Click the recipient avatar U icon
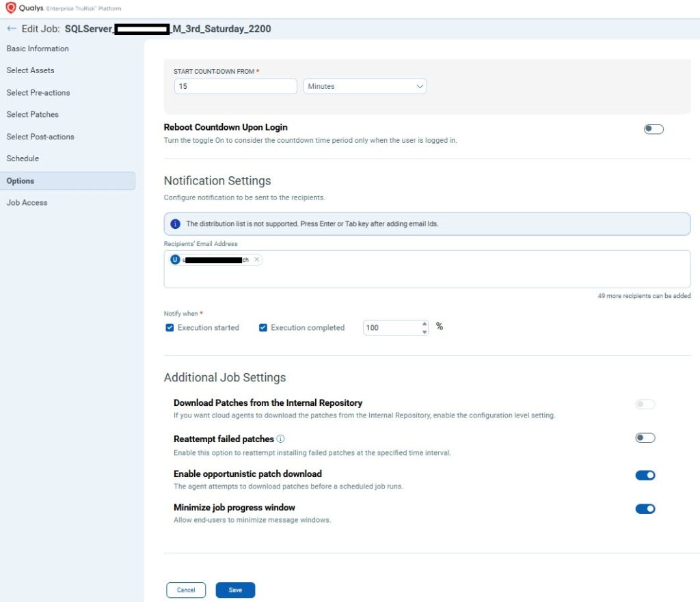 175,260
